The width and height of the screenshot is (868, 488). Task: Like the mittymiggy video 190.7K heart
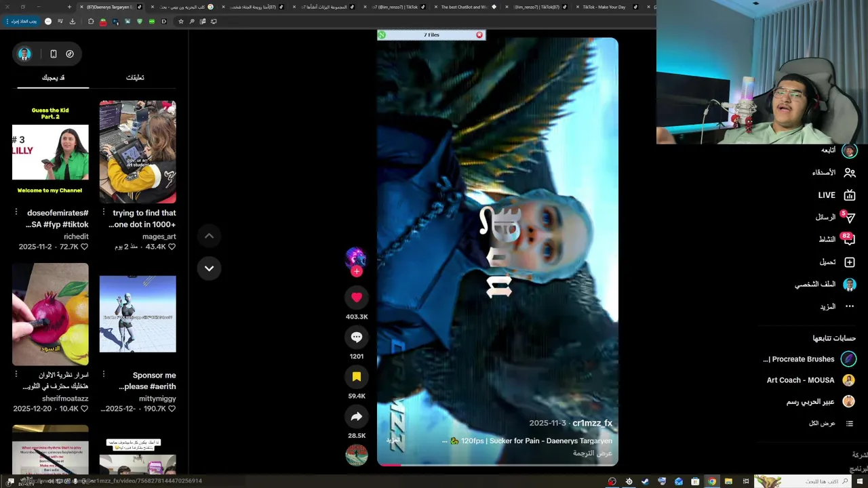[x=172, y=409]
